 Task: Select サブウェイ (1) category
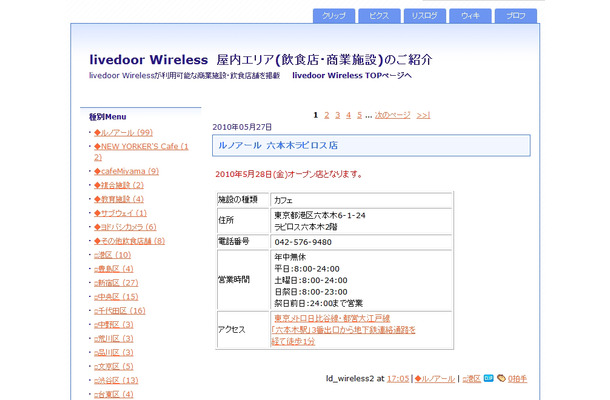click(x=120, y=213)
